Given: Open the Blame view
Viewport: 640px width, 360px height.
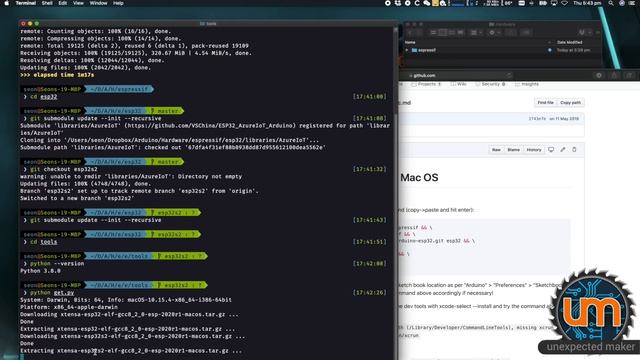Looking at the screenshot, I should pyautogui.click(x=513, y=150).
